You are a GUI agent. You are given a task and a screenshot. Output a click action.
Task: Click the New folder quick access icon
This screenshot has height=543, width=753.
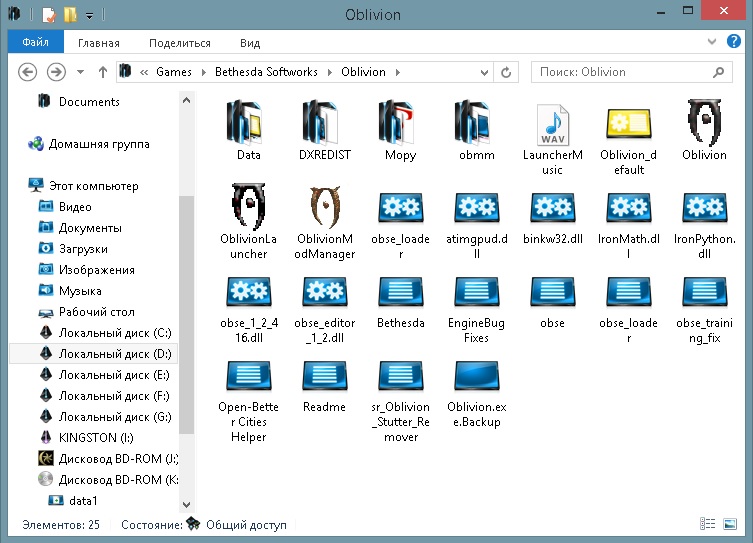[70, 14]
